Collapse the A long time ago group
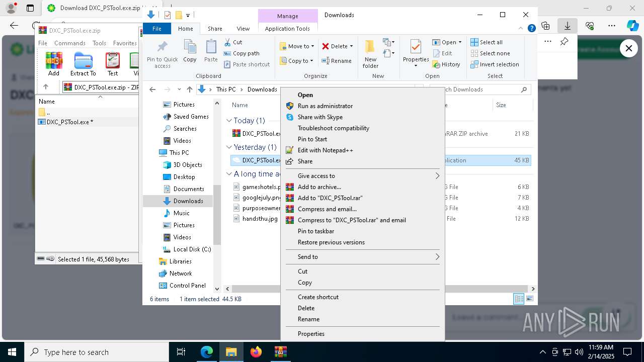Screen dimensions: 644x362 229,174
